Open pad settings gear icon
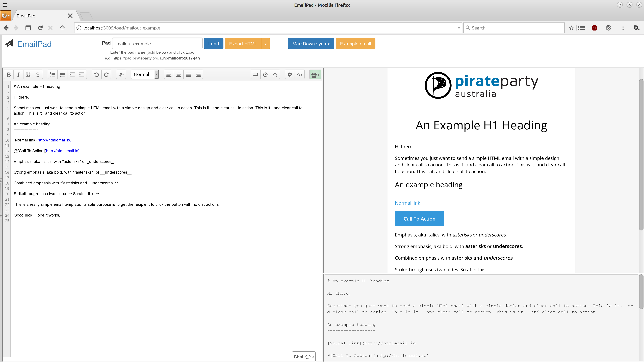This screenshot has height=362, width=644. tap(290, 74)
